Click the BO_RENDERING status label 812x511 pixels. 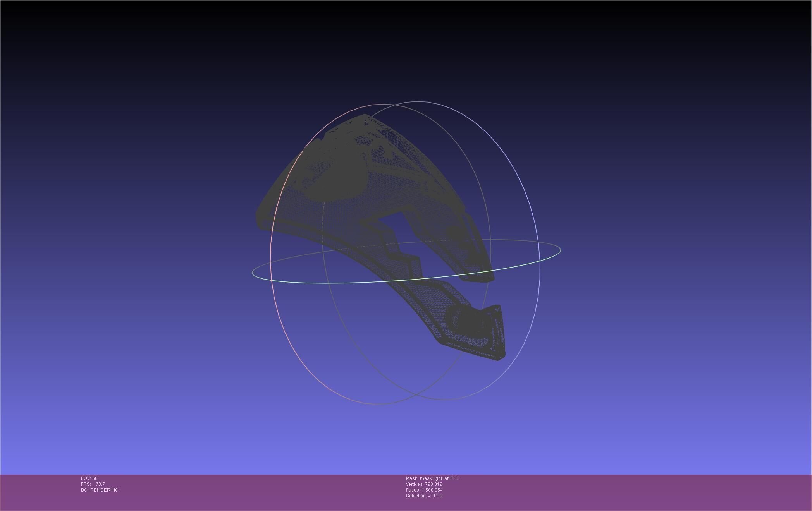pyautogui.click(x=100, y=490)
